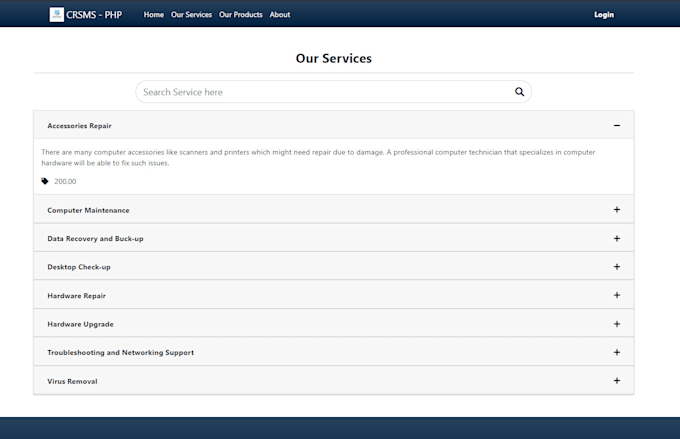Expand Hardware Upgrade with plus icon
The image size is (680, 439).
tap(617, 324)
